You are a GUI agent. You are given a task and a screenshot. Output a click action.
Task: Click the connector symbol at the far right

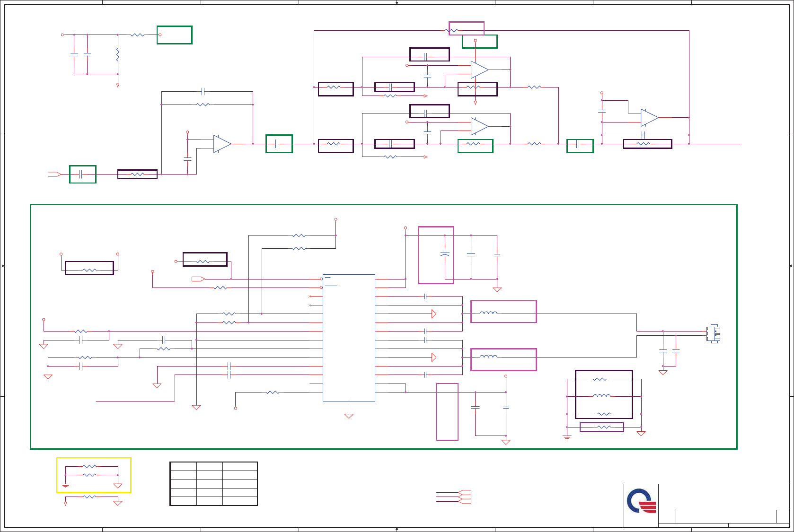coord(713,333)
